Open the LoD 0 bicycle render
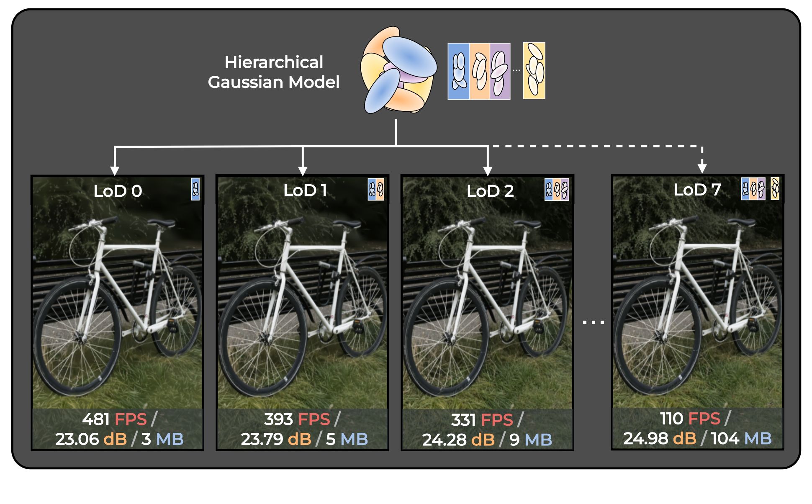812x504 pixels. [118, 313]
